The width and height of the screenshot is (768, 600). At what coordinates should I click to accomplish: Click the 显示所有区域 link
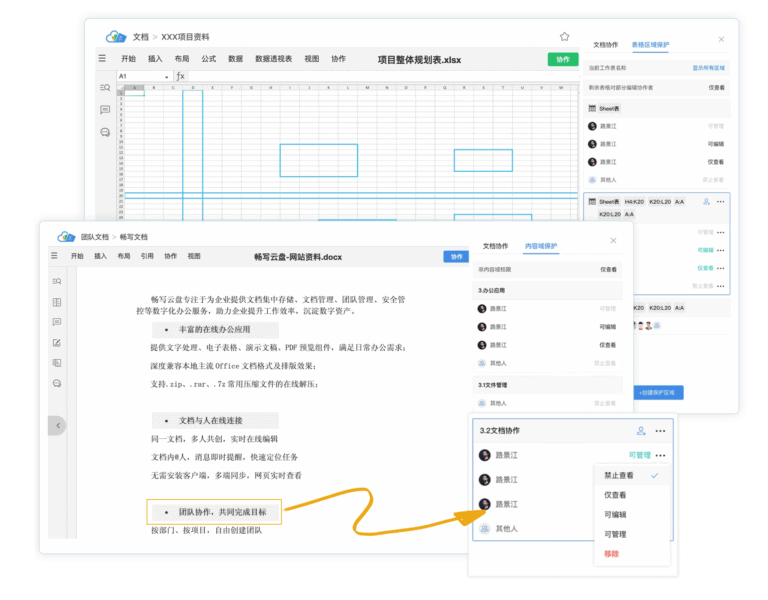coord(708,68)
